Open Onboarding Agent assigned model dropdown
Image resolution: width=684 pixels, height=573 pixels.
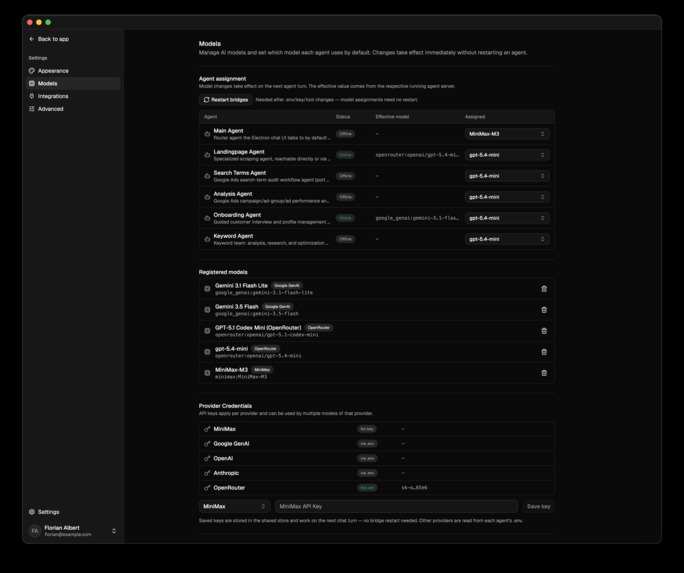click(x=506, y=218)
